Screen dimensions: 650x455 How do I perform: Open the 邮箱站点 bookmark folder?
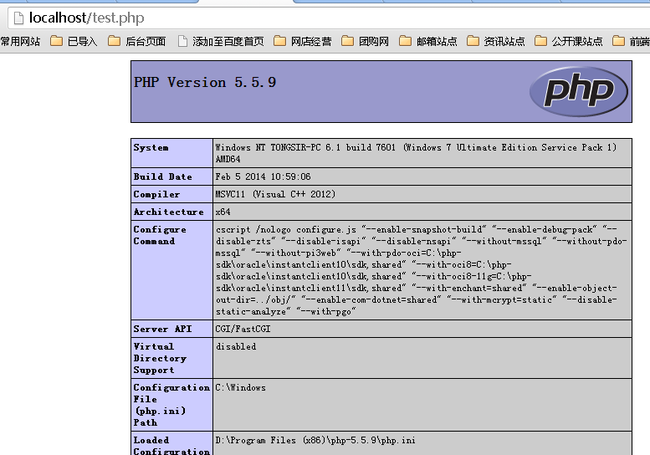tap(428, 41)
